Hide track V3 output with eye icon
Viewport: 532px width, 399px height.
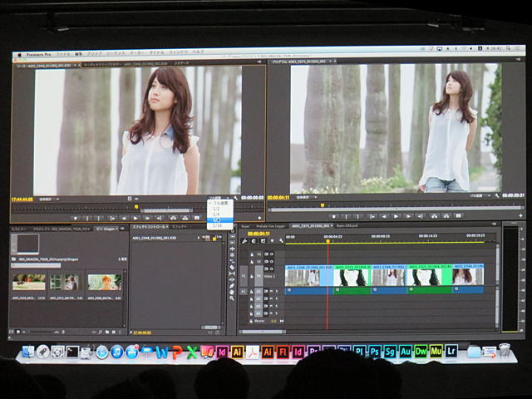pos(272,254)
